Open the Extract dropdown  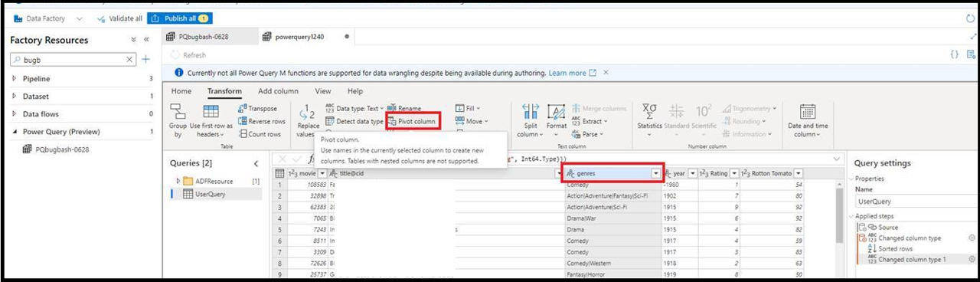click(x=589, y=121)
